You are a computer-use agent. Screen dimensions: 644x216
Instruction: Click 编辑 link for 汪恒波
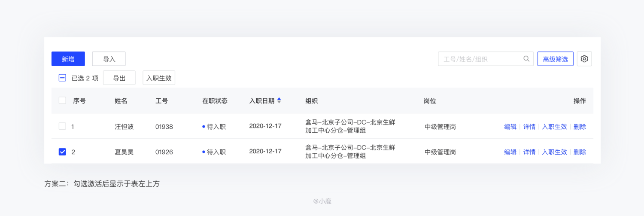point(510,127)
